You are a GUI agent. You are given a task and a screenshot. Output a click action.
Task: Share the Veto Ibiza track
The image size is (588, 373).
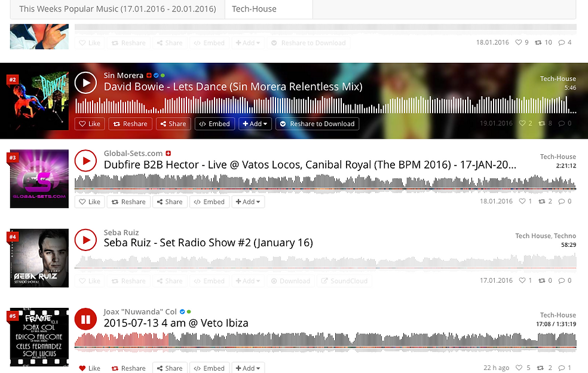tap(170, 368)
